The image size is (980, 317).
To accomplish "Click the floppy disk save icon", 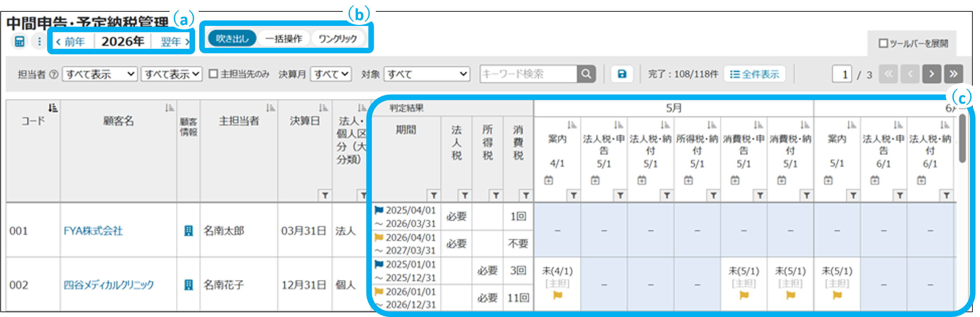I will 622,74.
